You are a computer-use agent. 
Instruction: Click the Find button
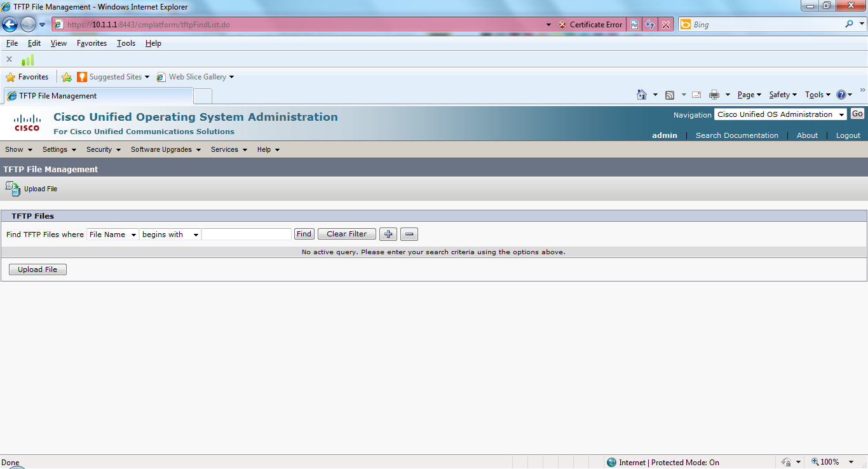click(304, 234)
